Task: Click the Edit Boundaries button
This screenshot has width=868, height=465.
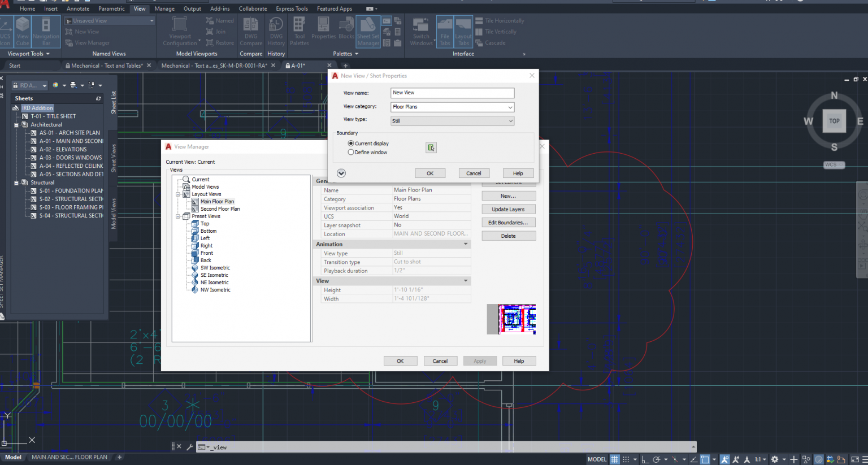Action: click(508, 222)
